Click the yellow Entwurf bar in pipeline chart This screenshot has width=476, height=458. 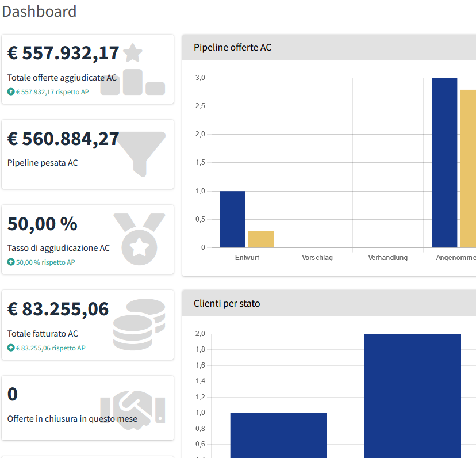point(261,239)
